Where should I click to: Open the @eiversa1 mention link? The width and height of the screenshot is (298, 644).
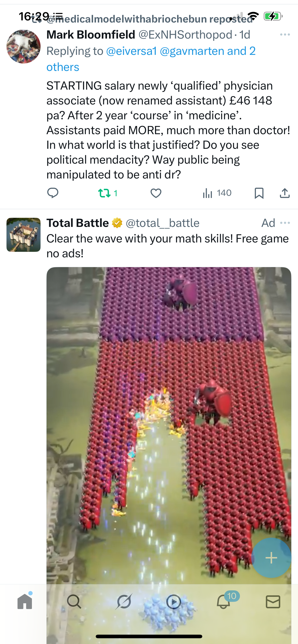click(x=131, y=51)
